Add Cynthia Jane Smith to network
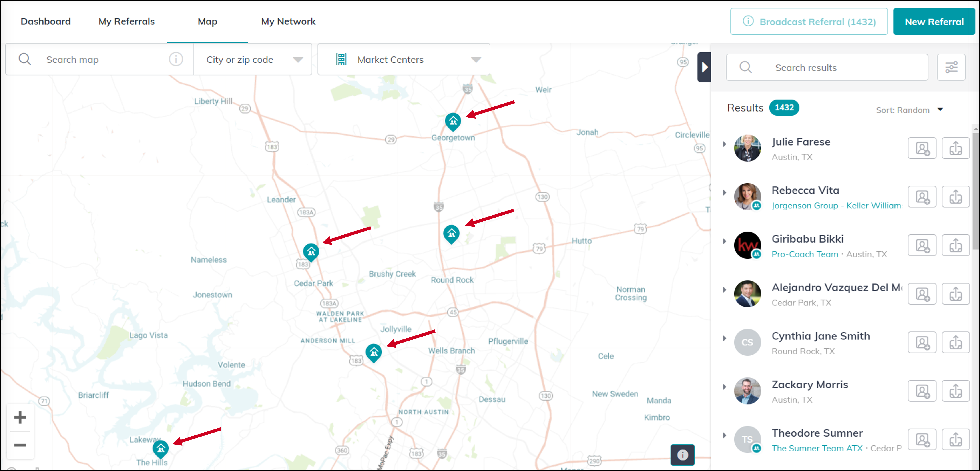This screenshot has height=471, width=980. point(922,342)
